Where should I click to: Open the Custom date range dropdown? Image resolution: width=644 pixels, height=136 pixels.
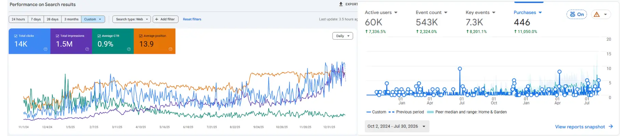[x=93, y=19]
